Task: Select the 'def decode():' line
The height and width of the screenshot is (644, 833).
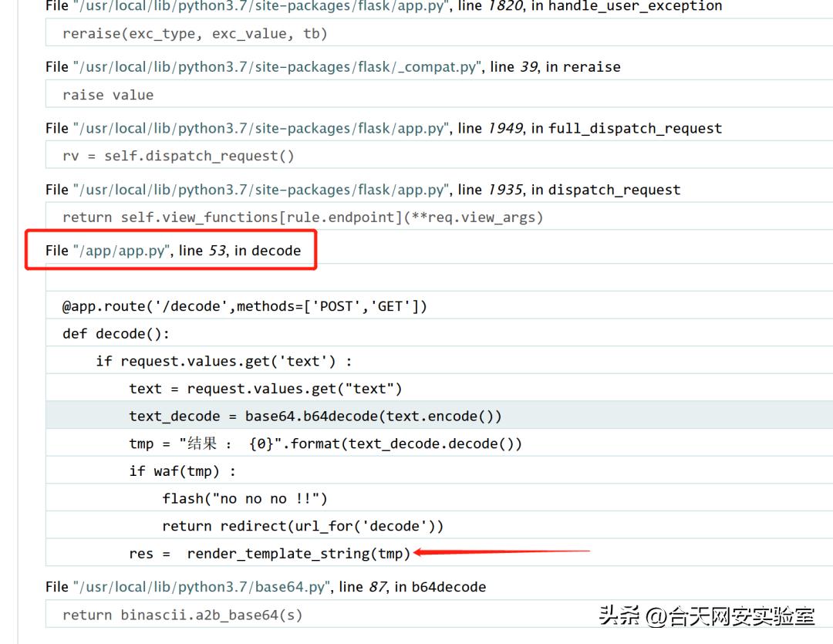Action: [439, 333]
